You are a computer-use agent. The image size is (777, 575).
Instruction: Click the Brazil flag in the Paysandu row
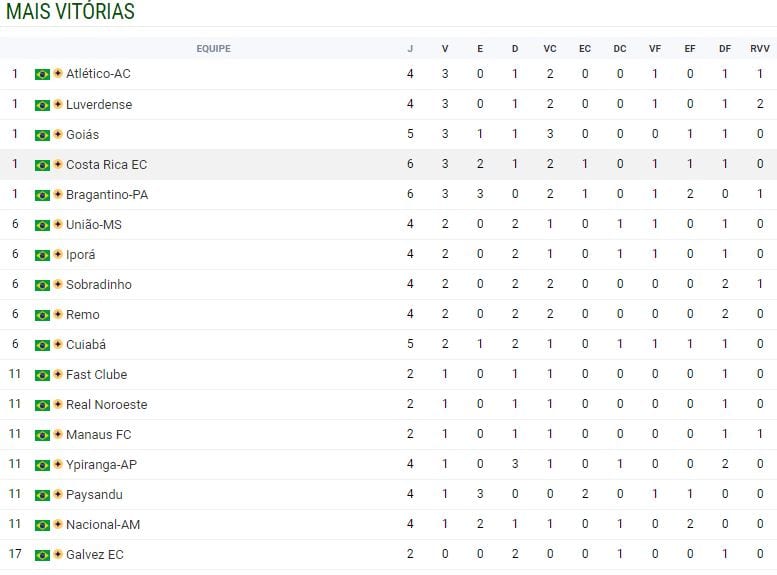(x=42, y=494)
